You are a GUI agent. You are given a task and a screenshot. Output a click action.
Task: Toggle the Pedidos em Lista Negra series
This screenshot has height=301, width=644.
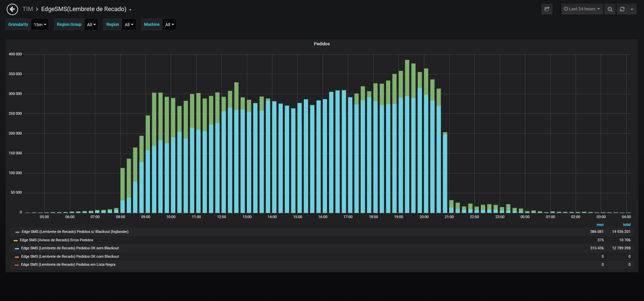68,265
